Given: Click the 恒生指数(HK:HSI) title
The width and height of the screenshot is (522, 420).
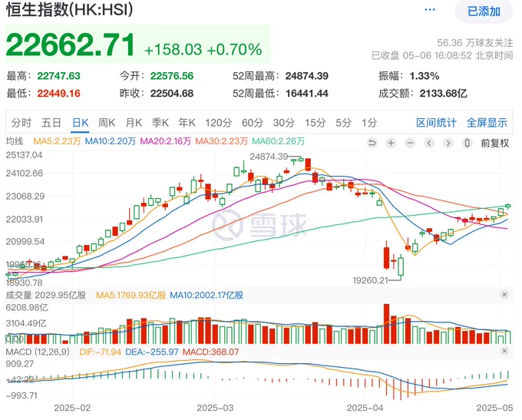Looking at the screenshot, I should [x=70, y=9].
